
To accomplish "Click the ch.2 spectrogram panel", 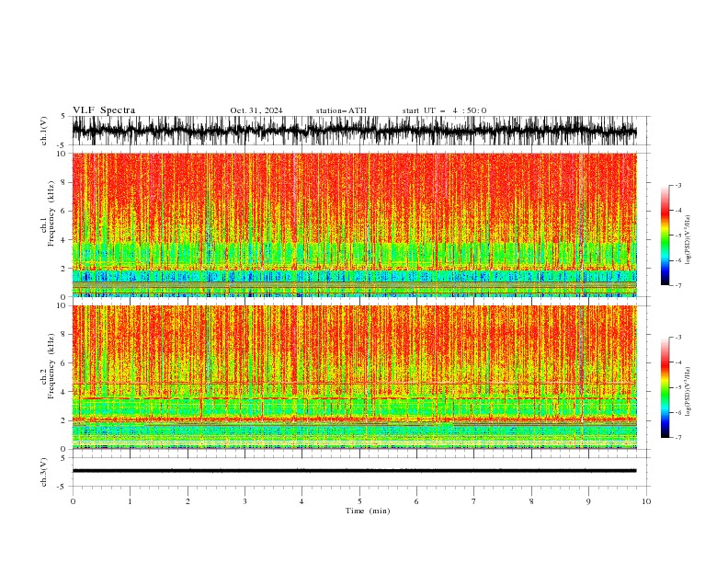I will [354, 377].
